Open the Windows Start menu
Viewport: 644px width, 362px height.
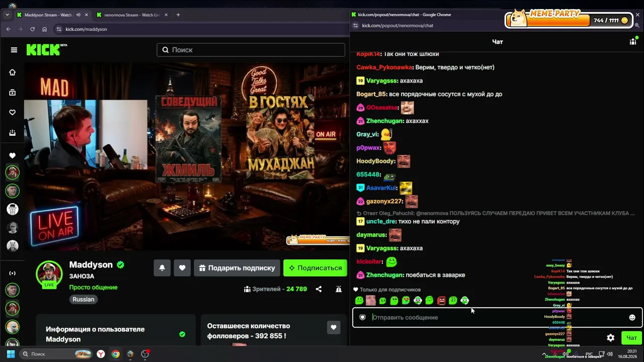point(11,354)
